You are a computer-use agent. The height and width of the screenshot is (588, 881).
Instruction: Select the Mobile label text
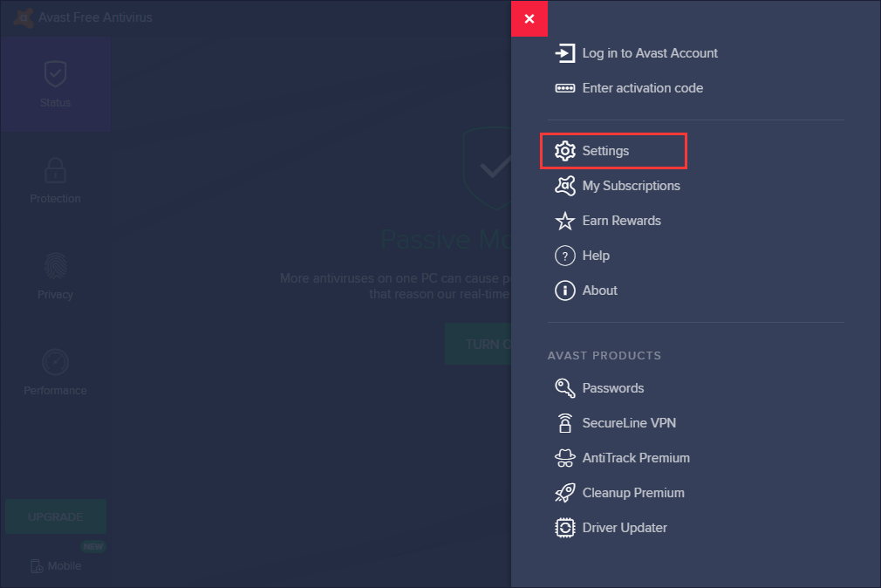(x=64, y=566)
